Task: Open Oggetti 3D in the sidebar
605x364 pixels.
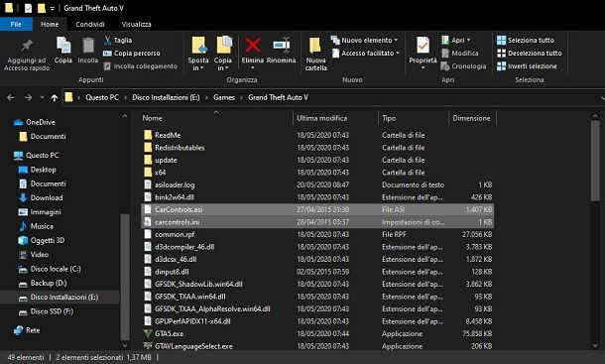Action: click(x=42, y=240)
